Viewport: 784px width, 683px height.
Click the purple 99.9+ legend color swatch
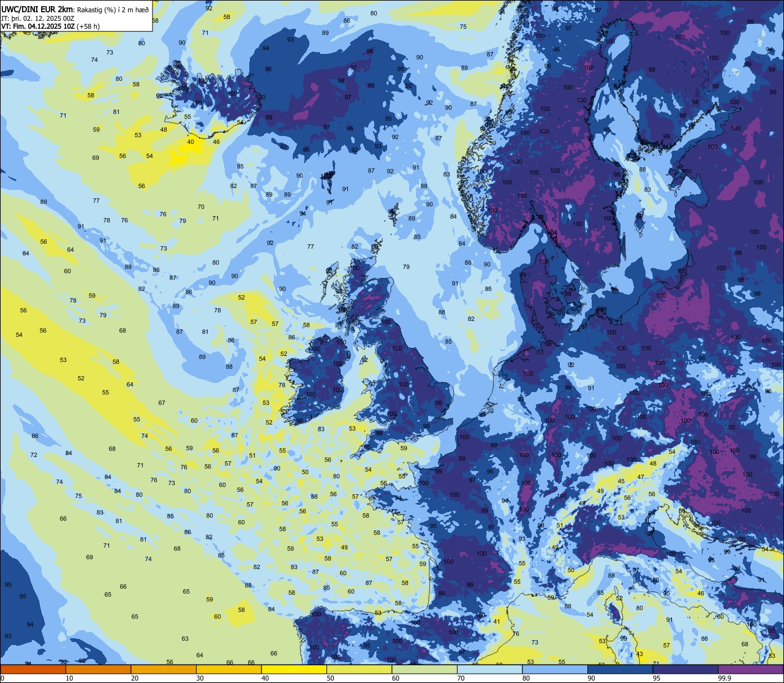750,670
